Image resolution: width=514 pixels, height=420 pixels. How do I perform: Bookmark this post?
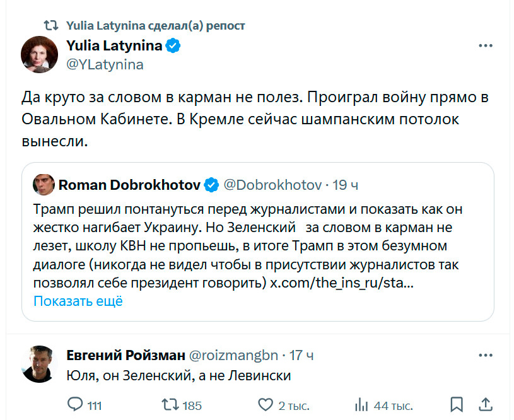pos(457,404)
